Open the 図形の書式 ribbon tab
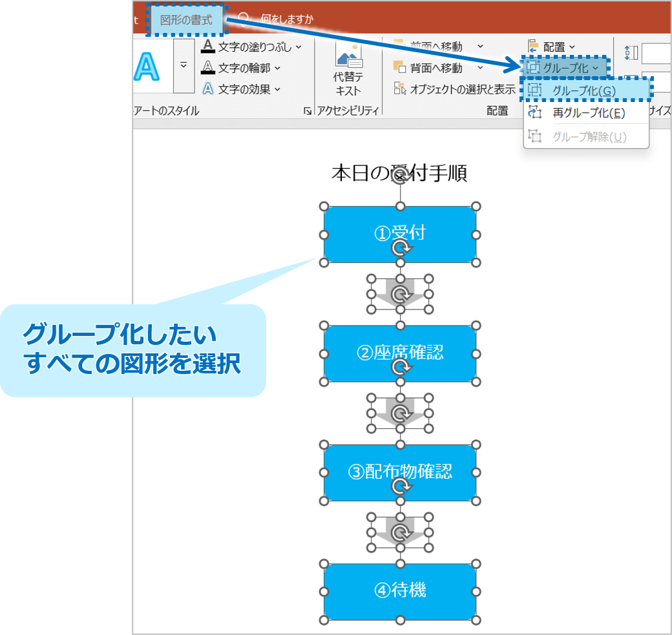Screen dimensions: 672x635 click(186, 20)
